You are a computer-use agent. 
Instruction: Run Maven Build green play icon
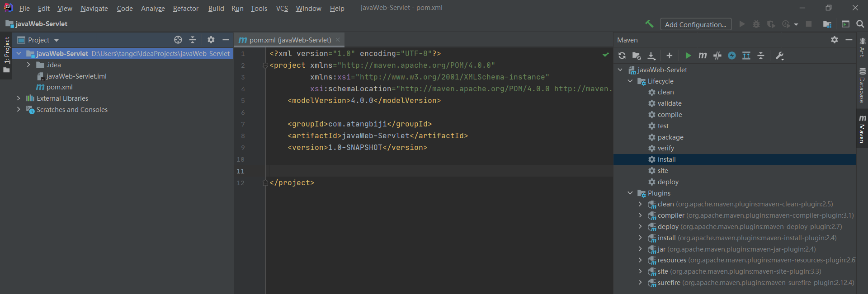[x=688, y=56]
